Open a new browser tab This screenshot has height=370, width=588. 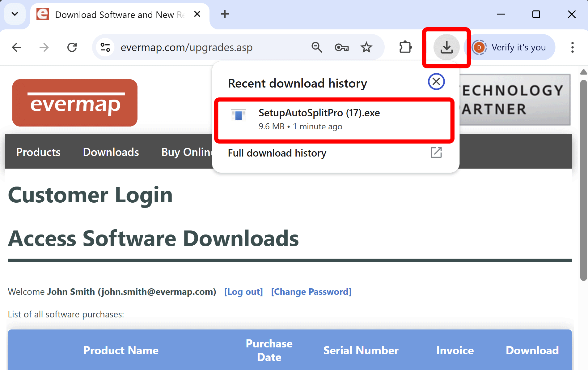(225, 14)
